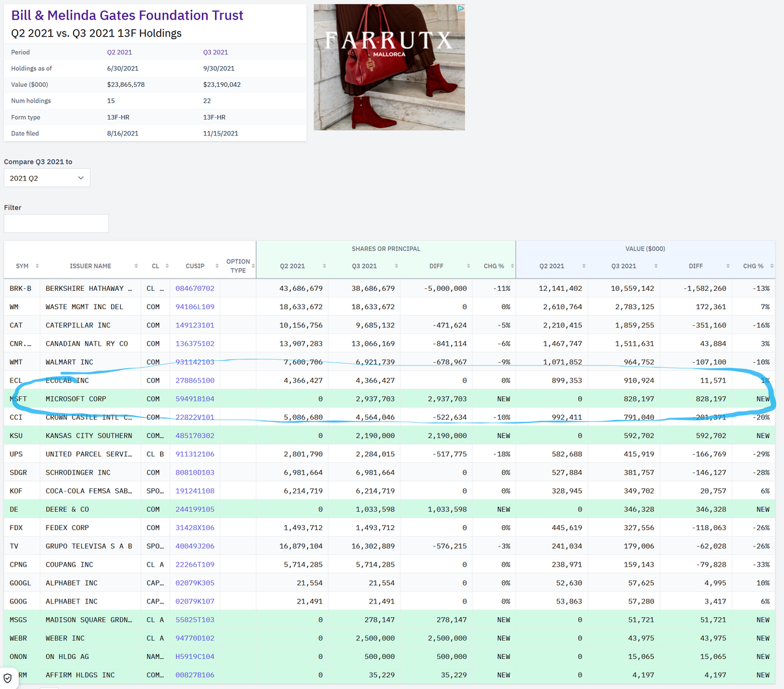Open CUSIP 149123101 for Caterpillar

click(195, 325)
